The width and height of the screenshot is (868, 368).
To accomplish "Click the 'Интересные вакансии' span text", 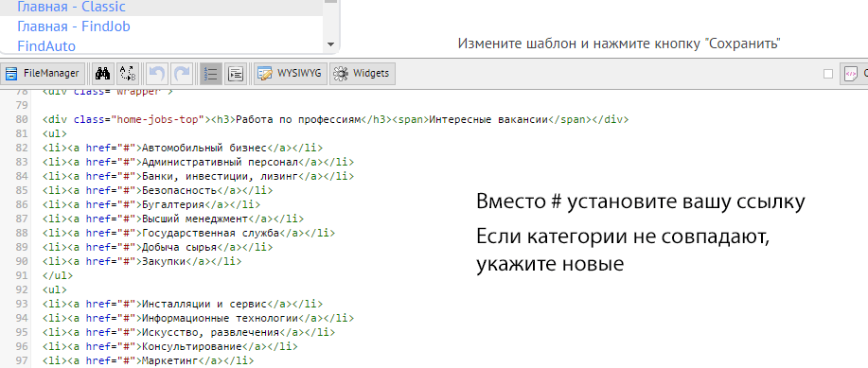I will [487, 119].
